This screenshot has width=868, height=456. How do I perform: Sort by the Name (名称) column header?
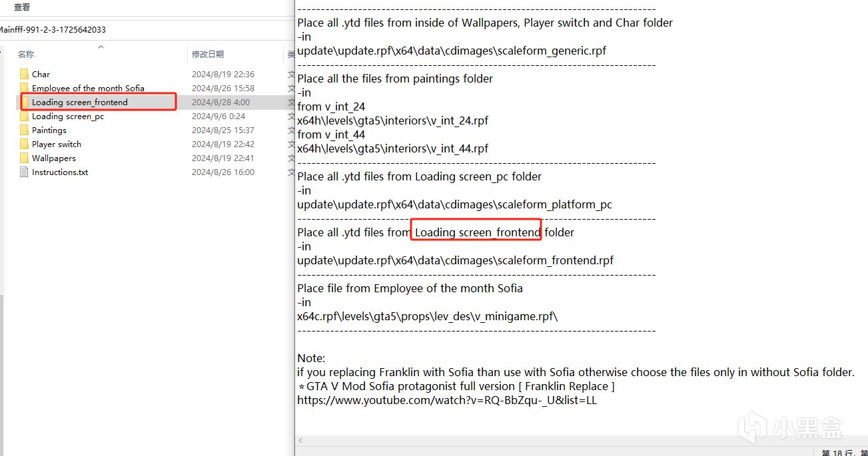tap(26, 54)
